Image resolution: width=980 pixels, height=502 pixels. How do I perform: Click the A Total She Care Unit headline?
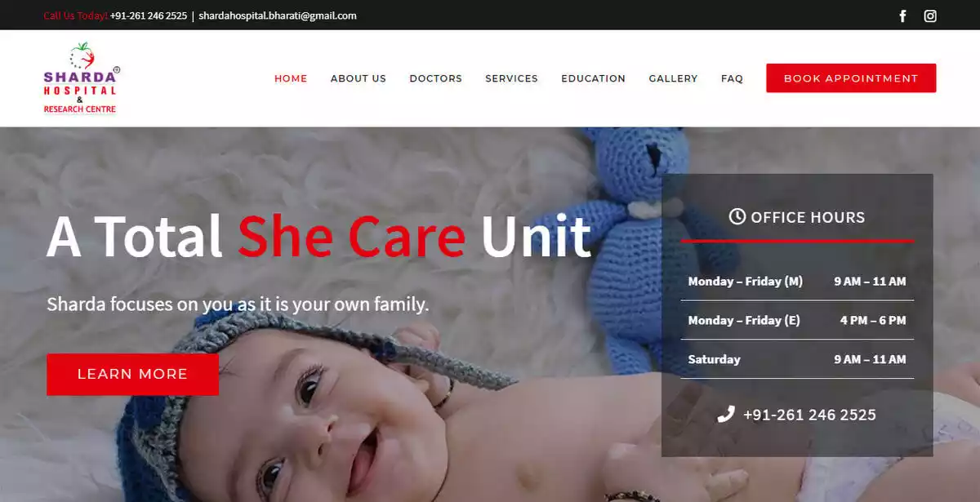coord(318,236)
